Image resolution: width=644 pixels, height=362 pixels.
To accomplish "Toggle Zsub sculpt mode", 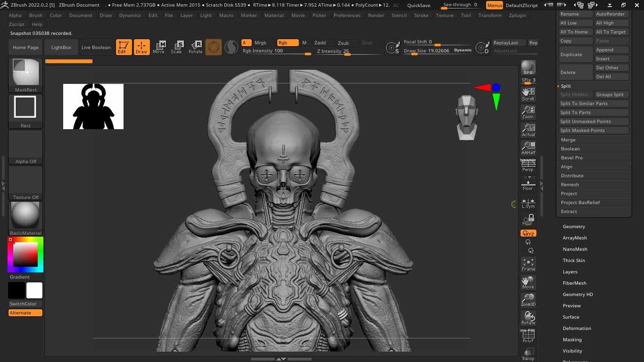I will 343,43.
